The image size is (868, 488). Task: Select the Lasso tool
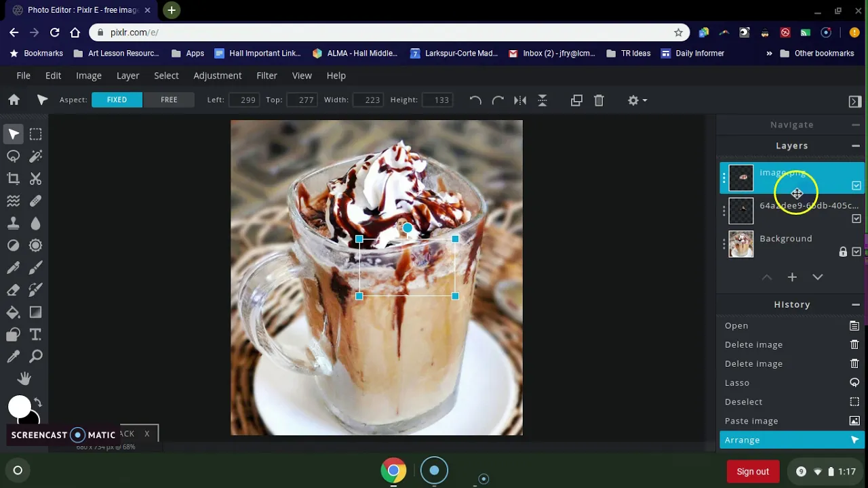pyautogui.click(x=13, y=156)
